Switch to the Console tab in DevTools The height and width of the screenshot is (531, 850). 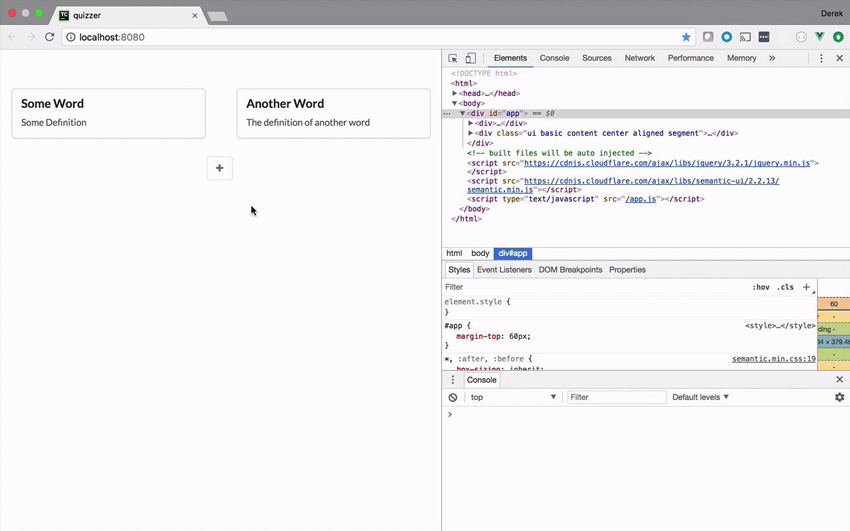[x=554, y=58]
